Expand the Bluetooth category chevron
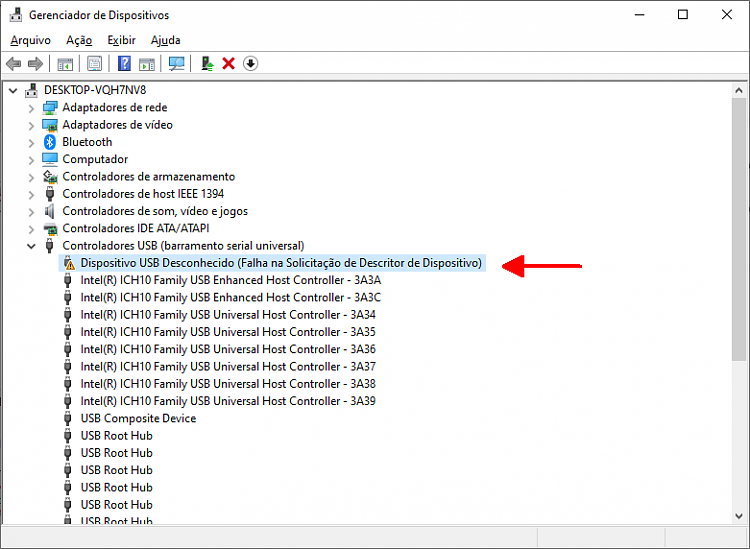 point(31,143)
